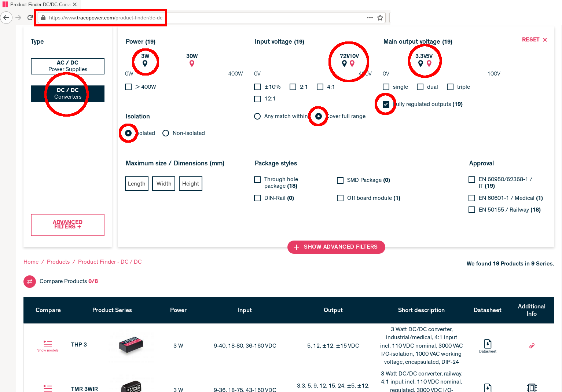
Task: Click the 5V output voltage slider pin
Action: click(429, 63)
